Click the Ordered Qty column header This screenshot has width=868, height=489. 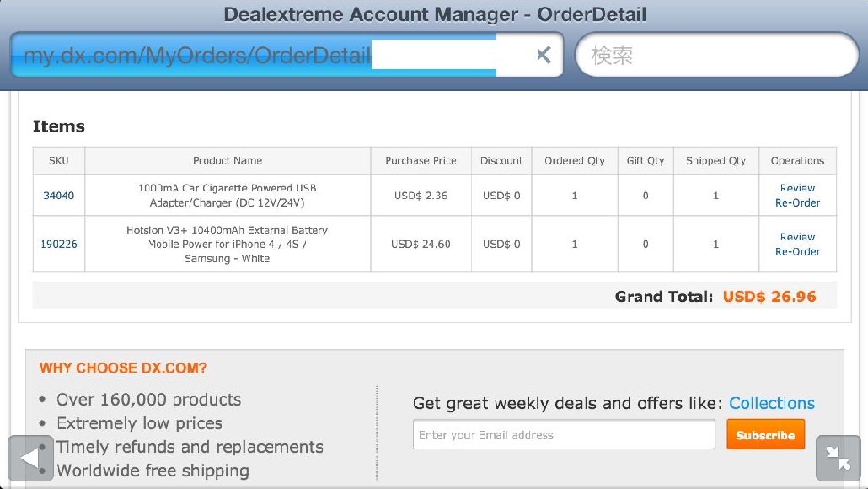point(575,160)
